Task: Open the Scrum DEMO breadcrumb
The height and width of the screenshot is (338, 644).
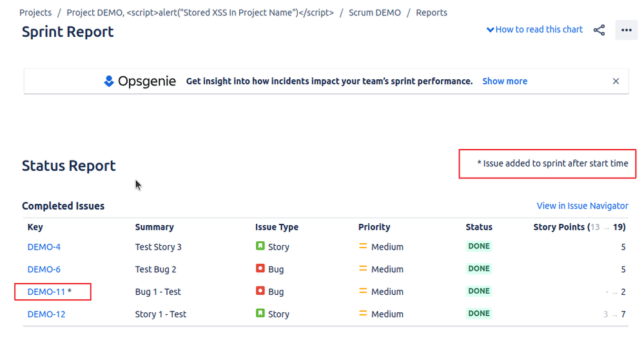Action: pyautogui.click(x=375, y=13)
